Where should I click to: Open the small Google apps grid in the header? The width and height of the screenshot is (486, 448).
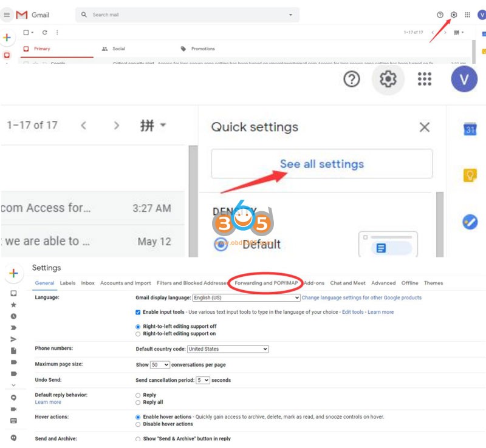[467, 15]
